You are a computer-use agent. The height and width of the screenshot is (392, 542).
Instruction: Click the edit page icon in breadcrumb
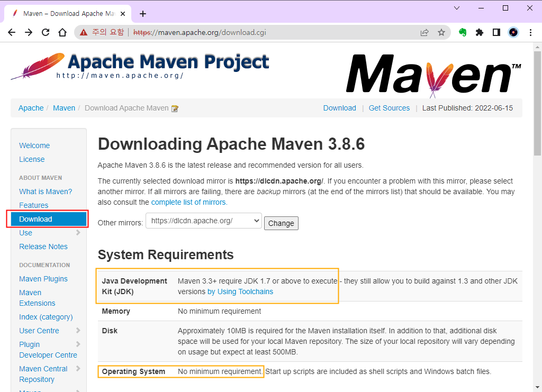pyautogui.click(x=175, y=108)
